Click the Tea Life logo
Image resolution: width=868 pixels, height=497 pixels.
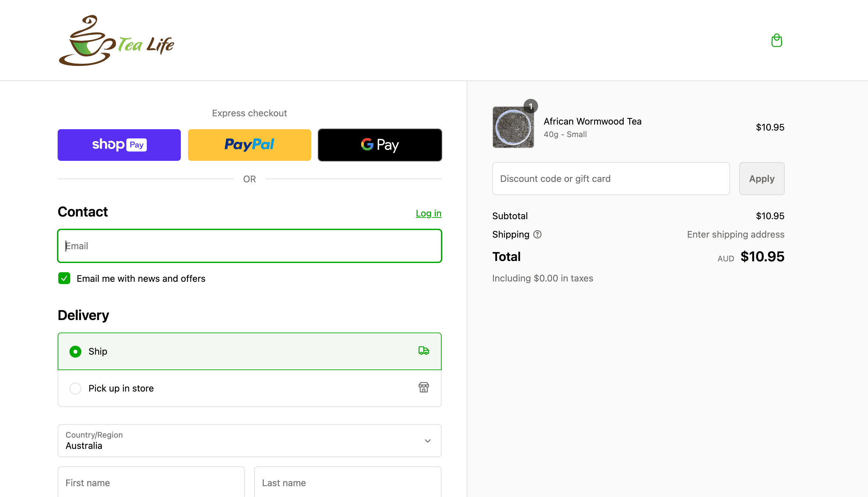pyautogui.click(x=116, y=41)
